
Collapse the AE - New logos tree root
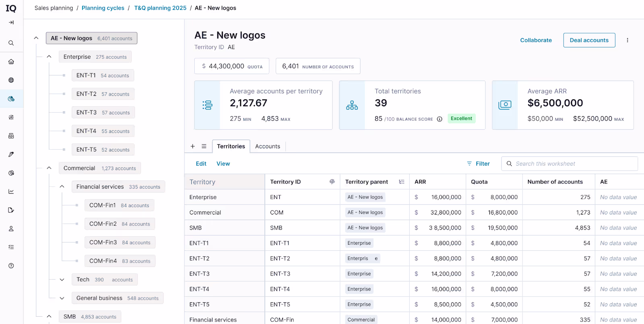(x=36, y=38)
